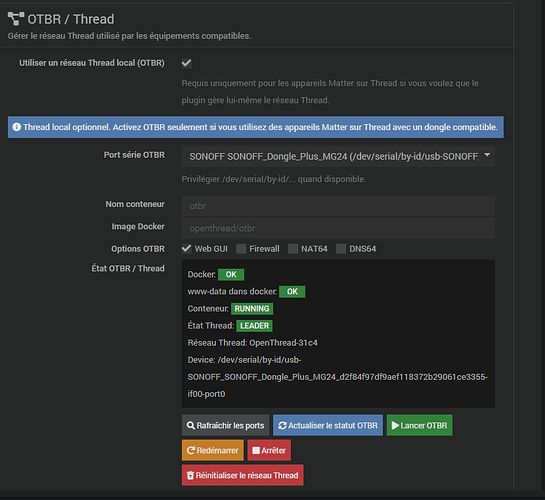Open the Port série OTBR dropdown arrow

point(487,155)
